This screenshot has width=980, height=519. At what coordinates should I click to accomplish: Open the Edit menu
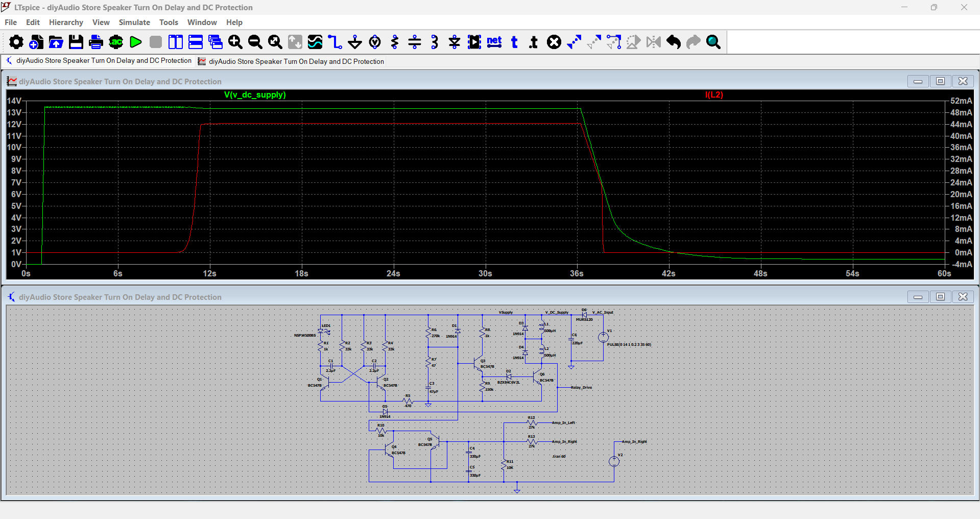pos(33,22)
